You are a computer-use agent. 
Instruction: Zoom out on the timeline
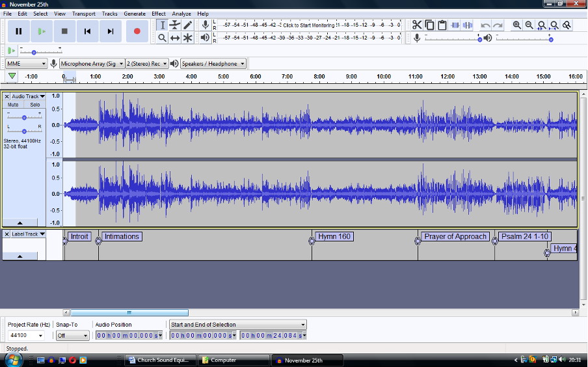pos(529,25)
